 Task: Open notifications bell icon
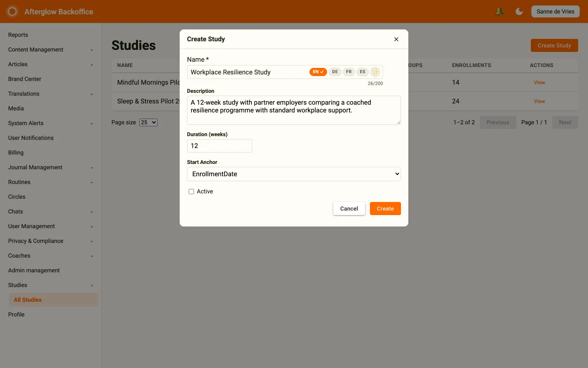[499, 11]
